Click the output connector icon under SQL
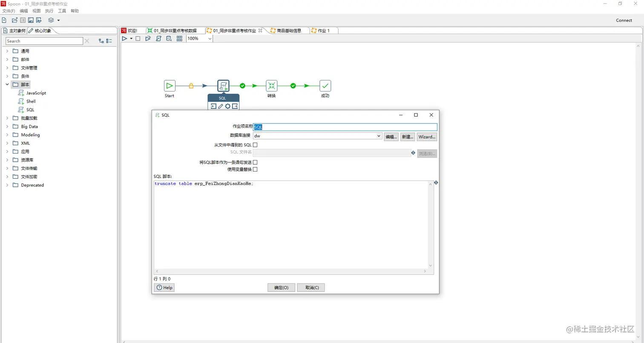 tap(235, 106)
